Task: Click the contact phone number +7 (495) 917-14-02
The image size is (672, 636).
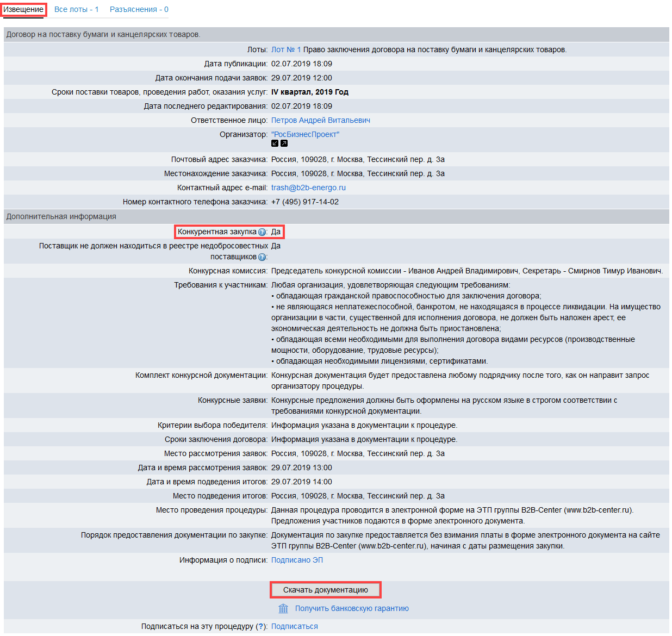Action: [304, 202]
